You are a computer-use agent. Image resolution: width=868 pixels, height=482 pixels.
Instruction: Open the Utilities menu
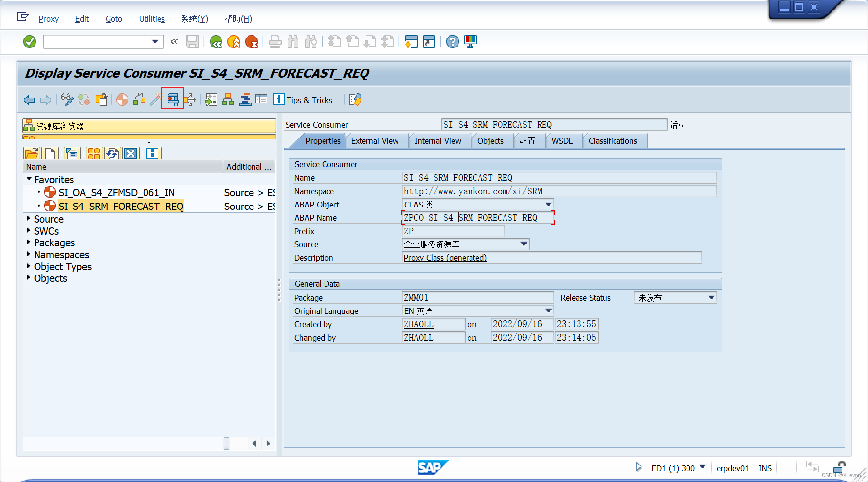pyautogui.click(x=151, y=19)
